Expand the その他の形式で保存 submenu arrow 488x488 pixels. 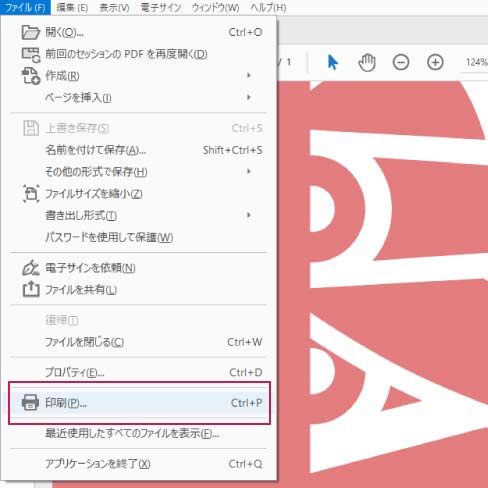tap(249, 171)
